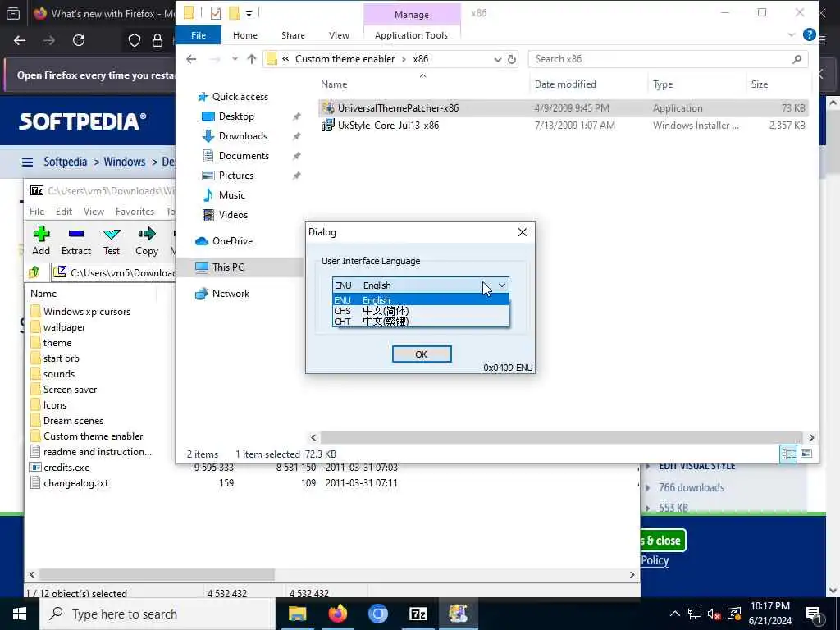Click the Type here to search box
This screenshot has height=630, width=840.
pos(157,614)
